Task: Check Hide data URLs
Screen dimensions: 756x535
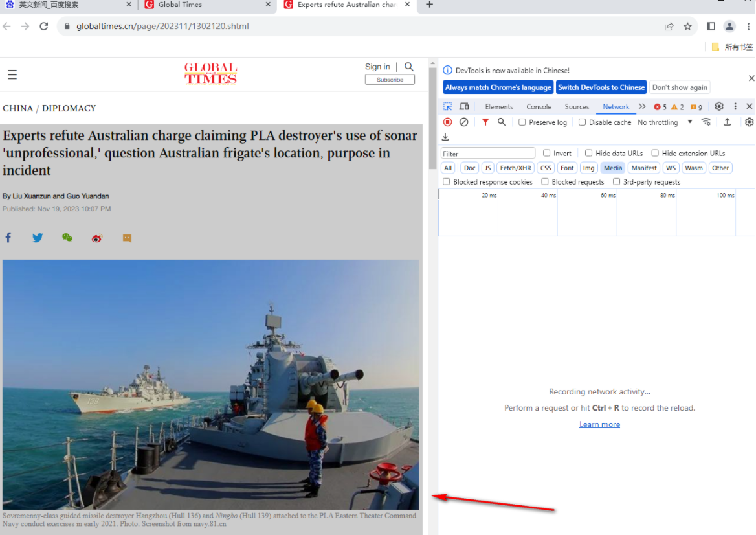Action: (x=588, y=153)
